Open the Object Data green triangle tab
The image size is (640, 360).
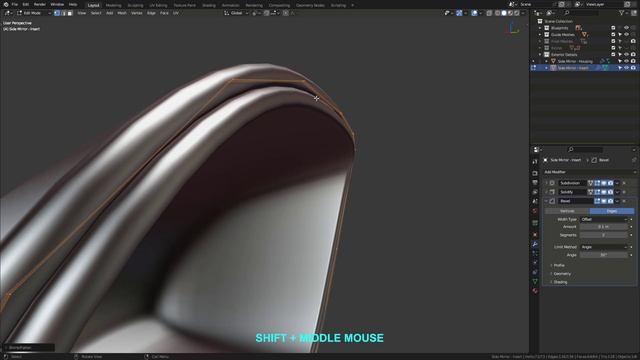click(x=535, y=281)
